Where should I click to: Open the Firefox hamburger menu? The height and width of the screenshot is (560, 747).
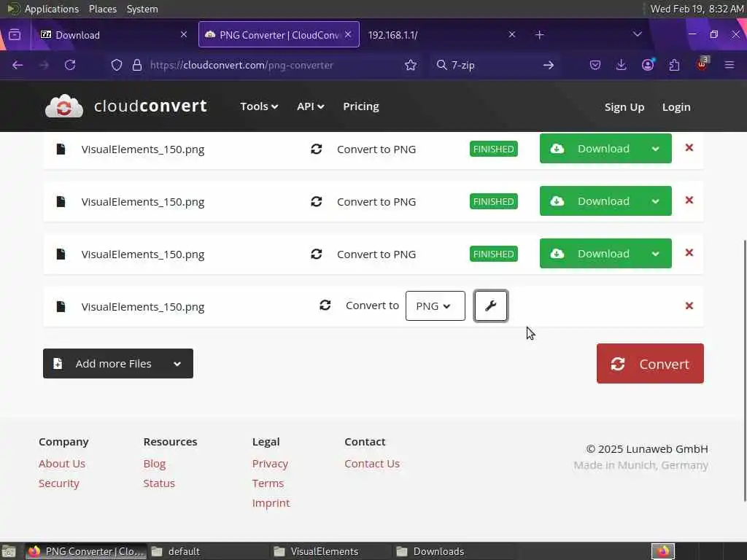729,65
